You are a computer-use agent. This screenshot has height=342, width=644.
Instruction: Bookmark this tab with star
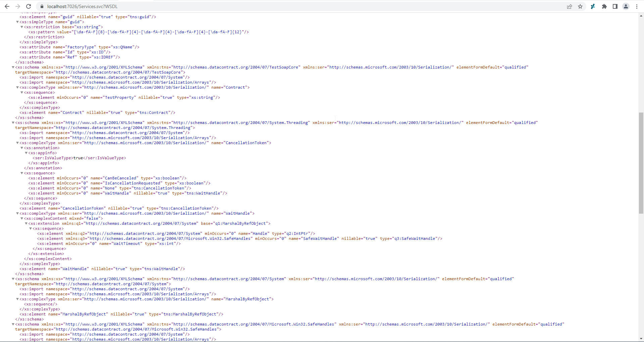[580, 6]
